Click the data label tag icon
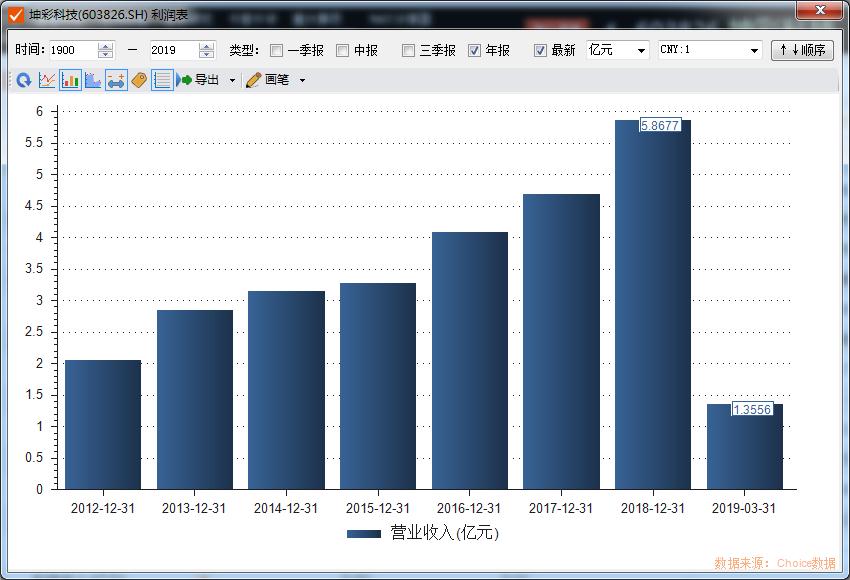 click(x=138, y=80)
